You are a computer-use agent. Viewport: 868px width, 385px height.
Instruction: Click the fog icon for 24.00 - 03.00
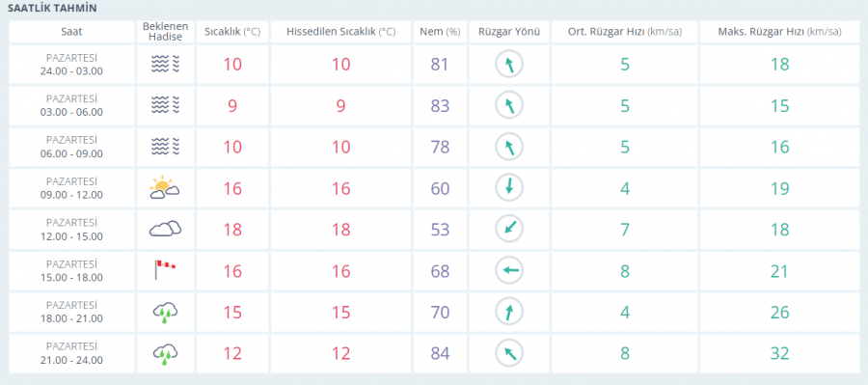pyautogui.click(x=166, y=65)
